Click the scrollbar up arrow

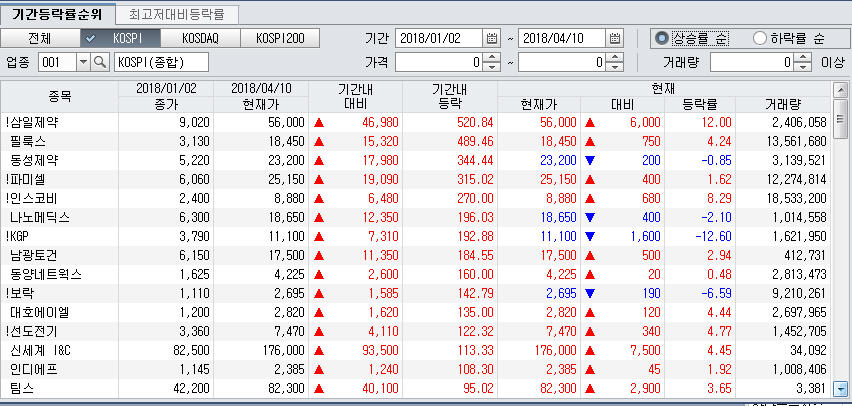pyautogui.click(x=840, y=90)
